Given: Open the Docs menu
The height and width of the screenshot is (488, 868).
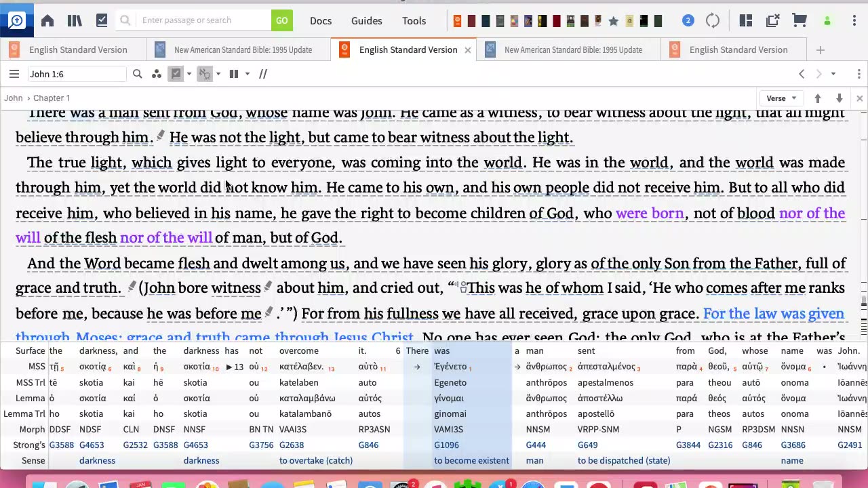Looking at the screenshot, I should pyautogui.click(x=321, y=20).
